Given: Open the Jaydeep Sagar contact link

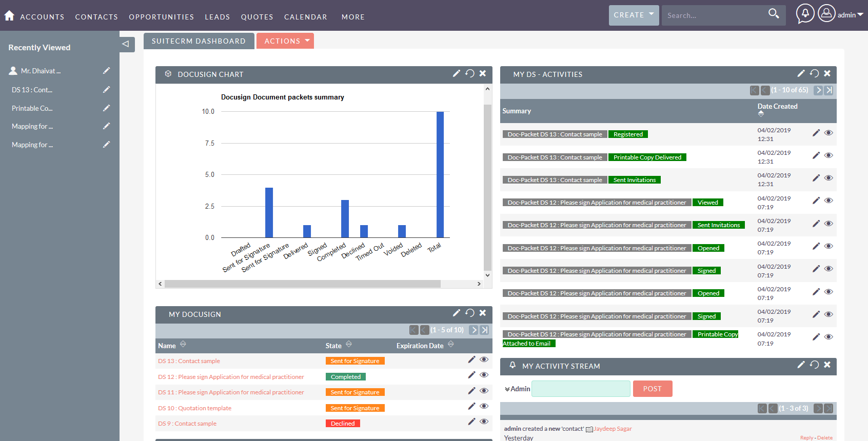Looking at the screenshot, I should 613,429.
